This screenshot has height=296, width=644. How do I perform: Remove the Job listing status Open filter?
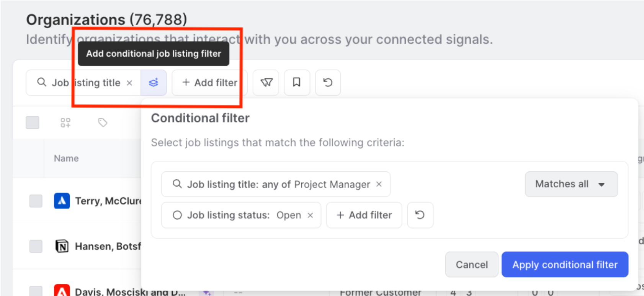pyautogui.click(x=311, y=215)
